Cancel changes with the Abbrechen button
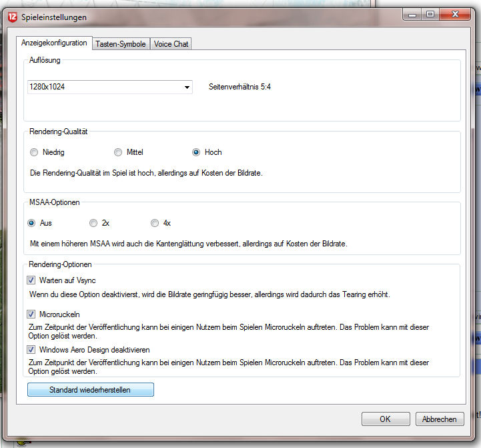481x448 pixels. [440, 419]
